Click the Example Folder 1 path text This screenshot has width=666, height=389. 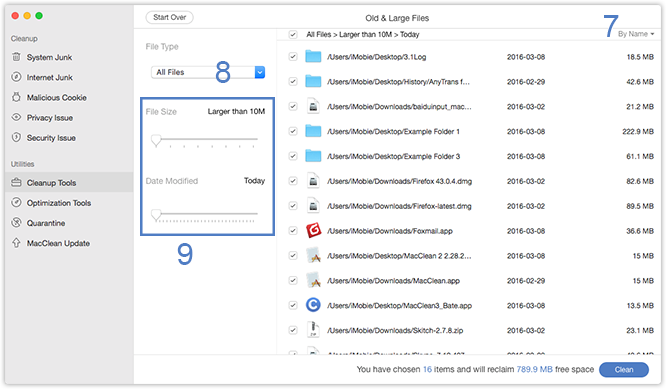coord(393,131)
